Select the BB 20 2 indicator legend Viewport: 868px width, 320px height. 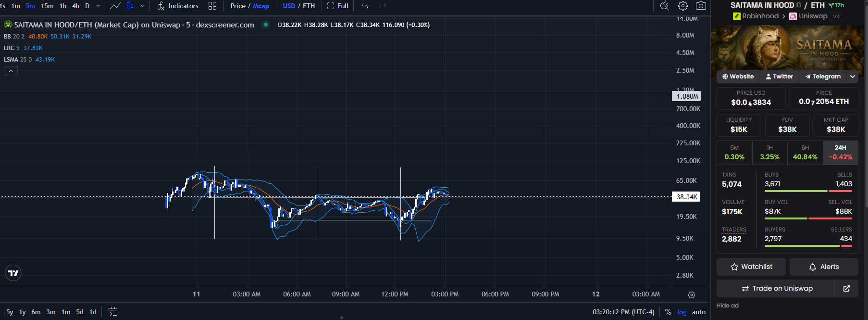click(14, 37)
